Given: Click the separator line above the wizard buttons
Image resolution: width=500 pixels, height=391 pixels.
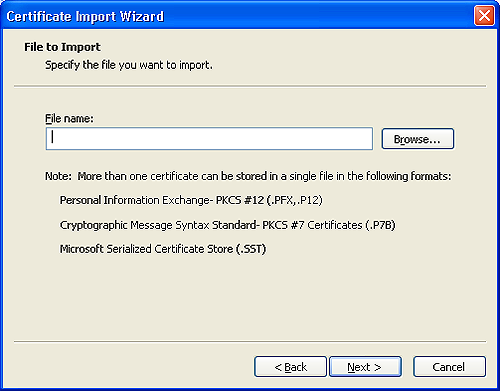Looking at the screenshot, I should click(x=250, y=341).
